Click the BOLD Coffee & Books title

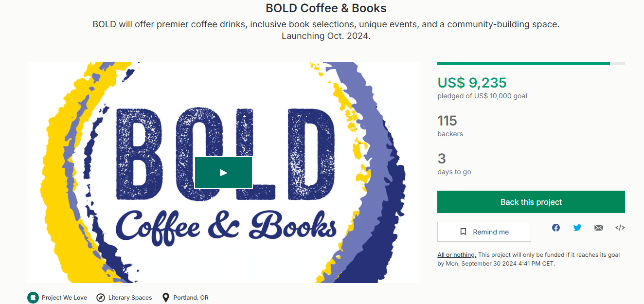click(326, 8)
